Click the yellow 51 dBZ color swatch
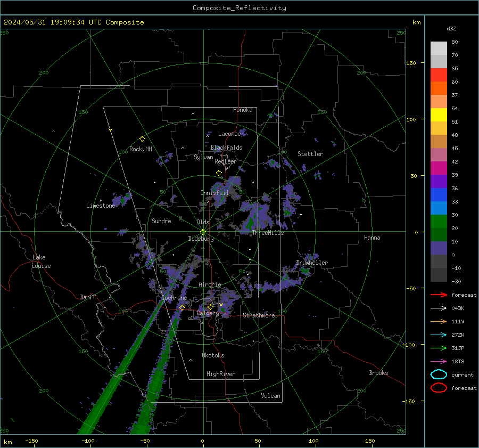The height and width of the screenshot is (448, 479). click(x=439, y=115)
